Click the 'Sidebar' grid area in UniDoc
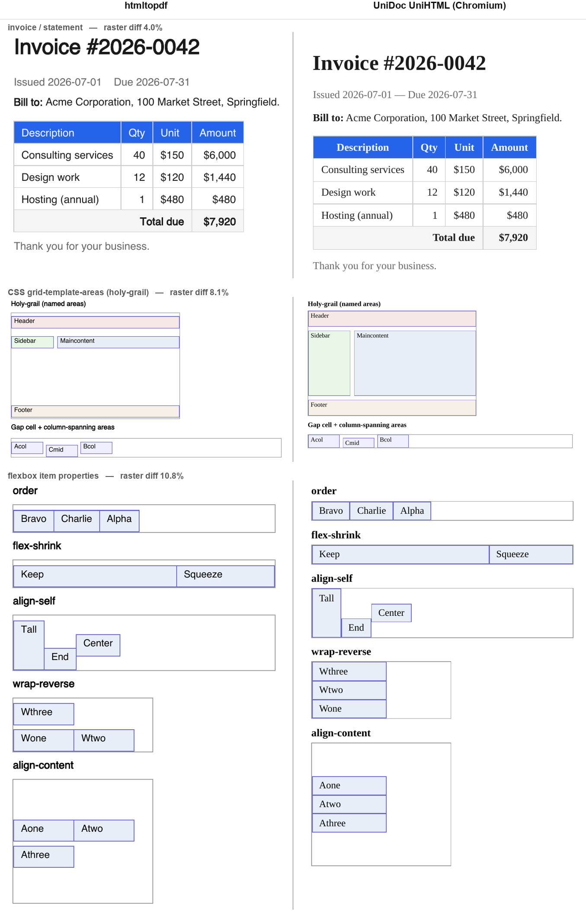Viewport: 586px width, 924px height. click(329, 363)
